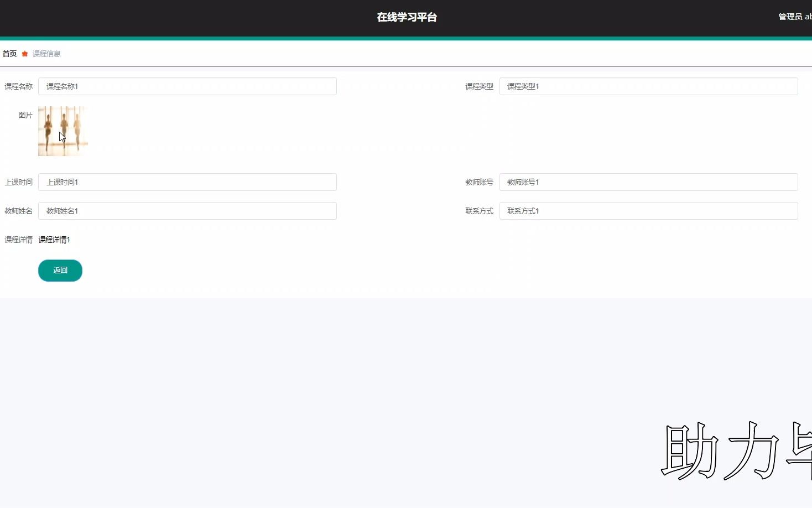Click the 课程名称 form label

(x=18, y=86)
